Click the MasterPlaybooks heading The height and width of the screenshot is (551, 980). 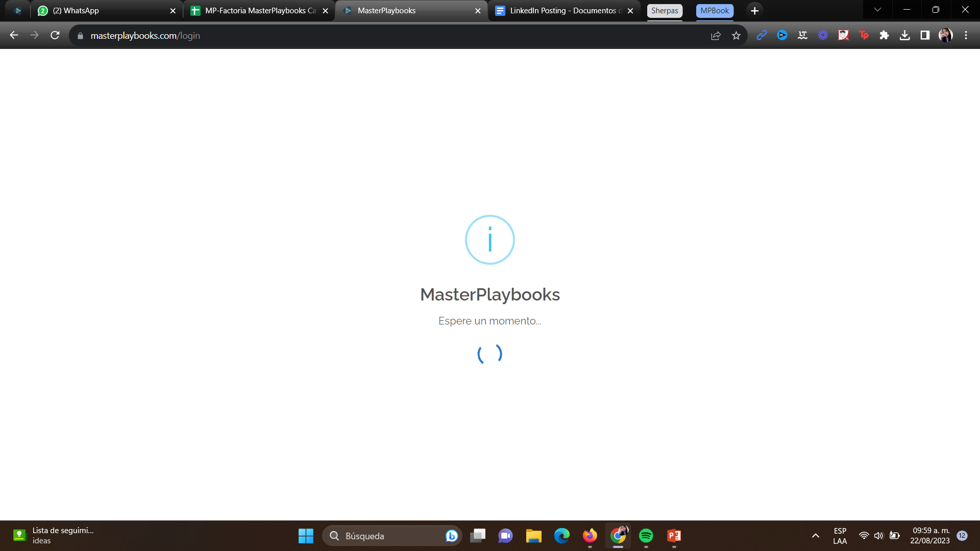click(490, 294)
